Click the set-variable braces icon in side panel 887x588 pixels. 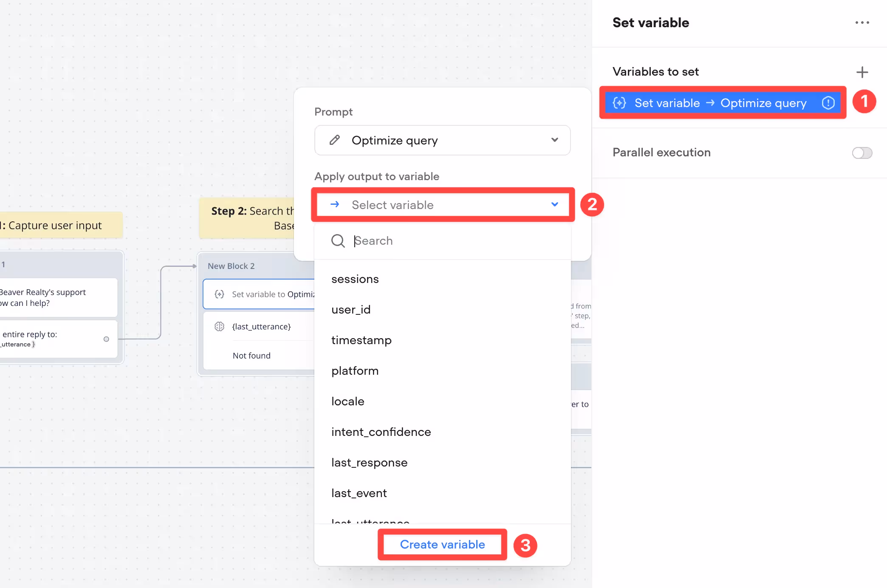pyautogui.click(x=619, y=103)
